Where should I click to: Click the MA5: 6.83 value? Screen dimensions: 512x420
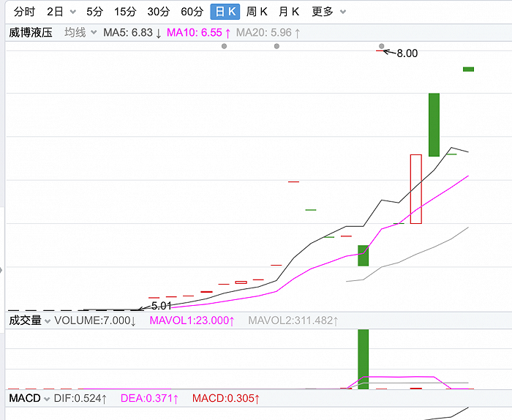click(x=132, y=33)
